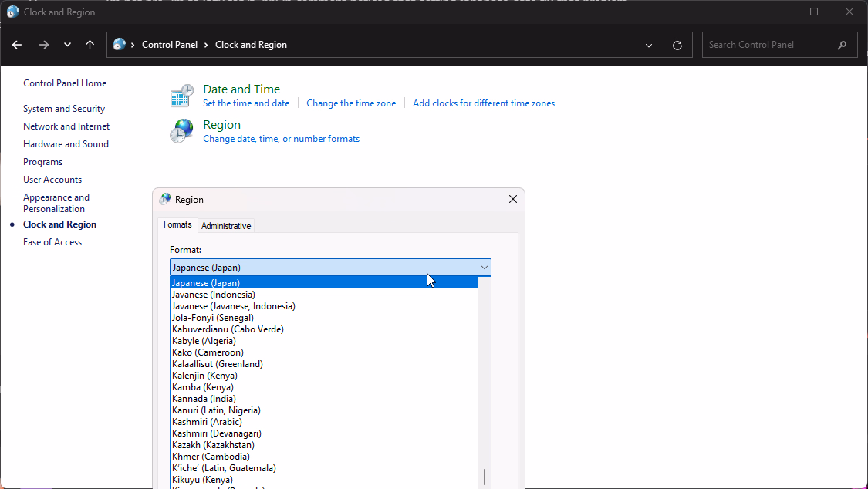
Task: Click the Region globe icon
Action: [x=181, y=131]
